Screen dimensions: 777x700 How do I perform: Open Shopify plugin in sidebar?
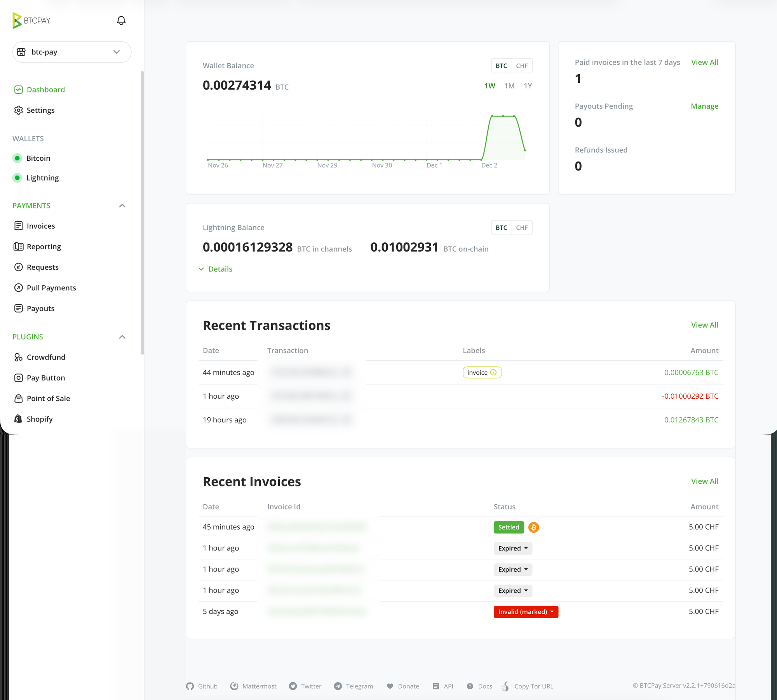pos(39,419)
